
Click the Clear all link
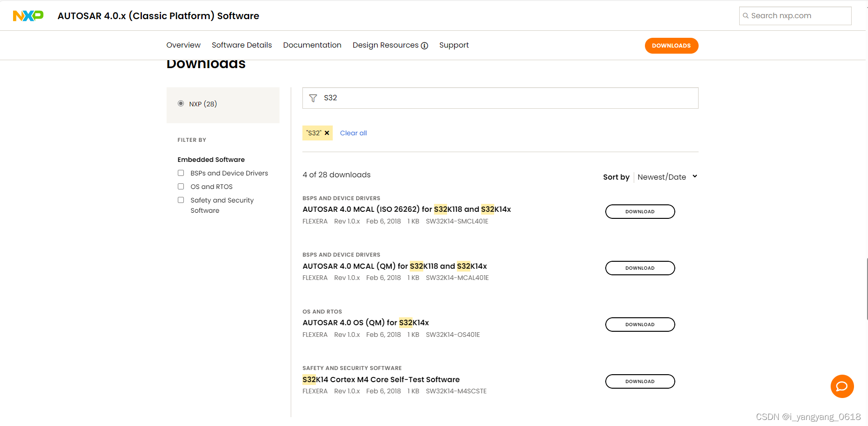(353, 133)
